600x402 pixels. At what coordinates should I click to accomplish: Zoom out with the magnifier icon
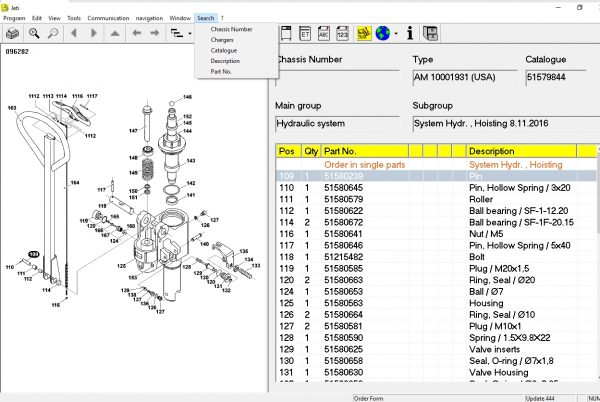pyautogui.click(x=53, y=34)
